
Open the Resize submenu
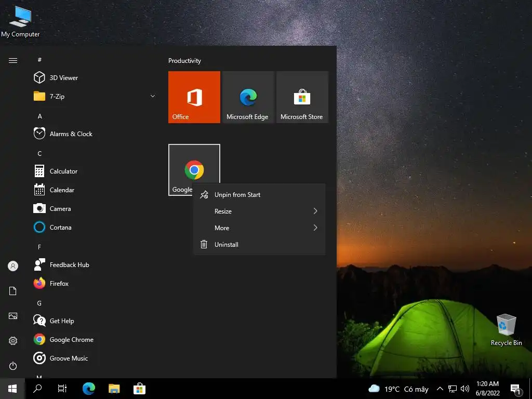259,211
